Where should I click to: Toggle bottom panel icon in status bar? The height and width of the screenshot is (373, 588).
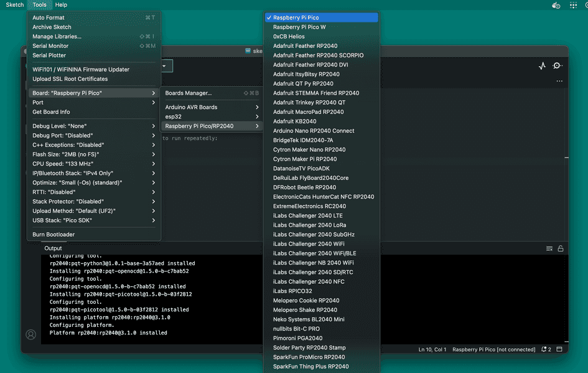559,349
